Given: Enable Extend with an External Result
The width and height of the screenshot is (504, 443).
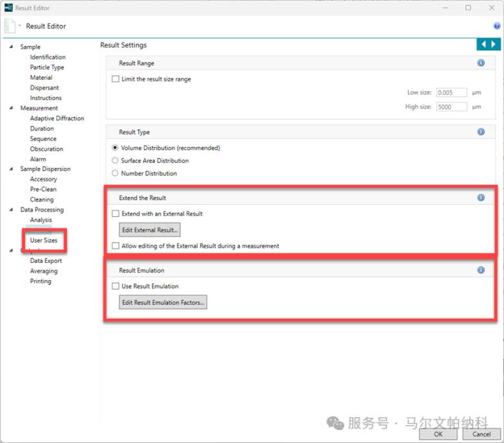Looking at the screenshot, I should coord(116,214).
